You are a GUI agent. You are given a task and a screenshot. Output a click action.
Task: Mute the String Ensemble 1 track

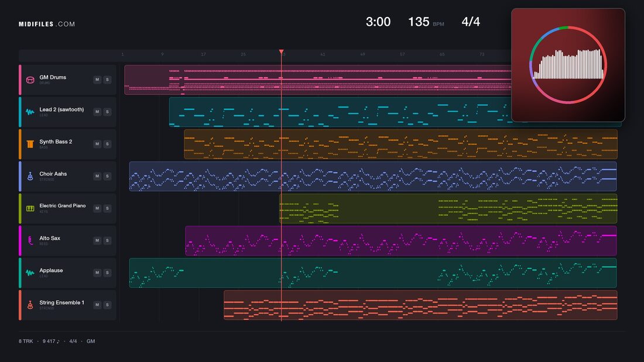97,305
